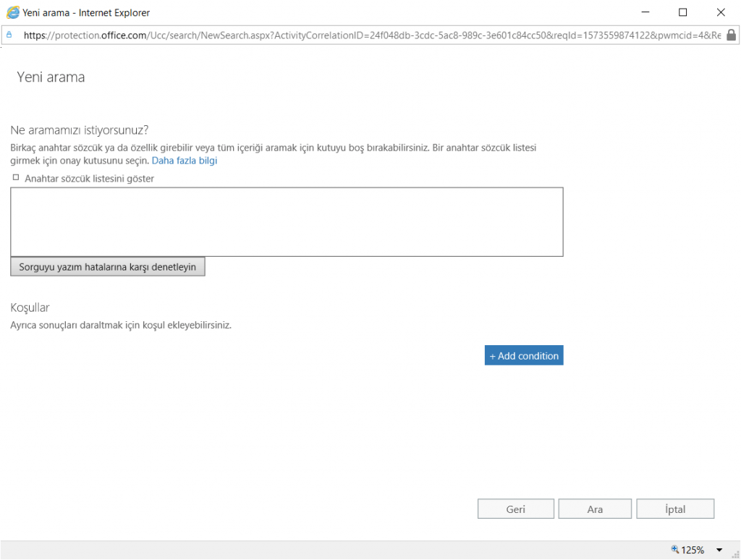Viewport: 741px width, 560px height.
Task: Click Sorguyu yazım hatalarına karşı denetleyin button
Action: click(108, 267)
